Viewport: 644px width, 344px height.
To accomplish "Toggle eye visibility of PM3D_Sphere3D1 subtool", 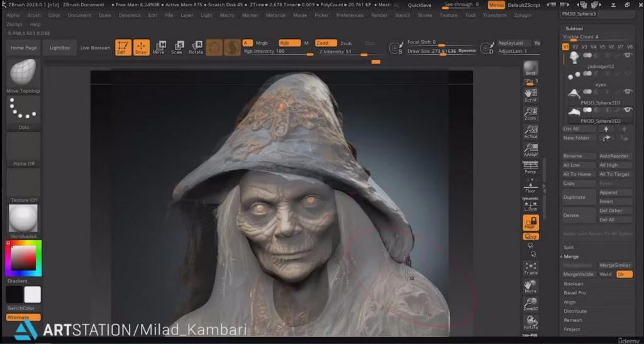I will (628, 91).
